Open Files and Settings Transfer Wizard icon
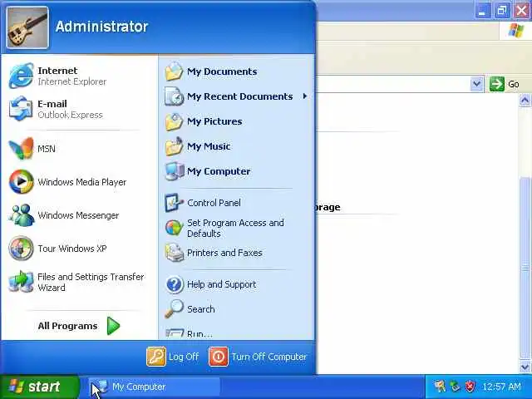Viewport: 532px width, 399px height. (21, 282)
